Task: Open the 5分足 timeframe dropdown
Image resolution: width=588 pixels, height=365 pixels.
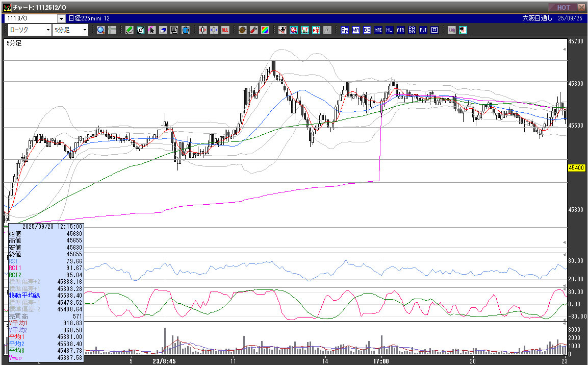Action: [85, 30]
